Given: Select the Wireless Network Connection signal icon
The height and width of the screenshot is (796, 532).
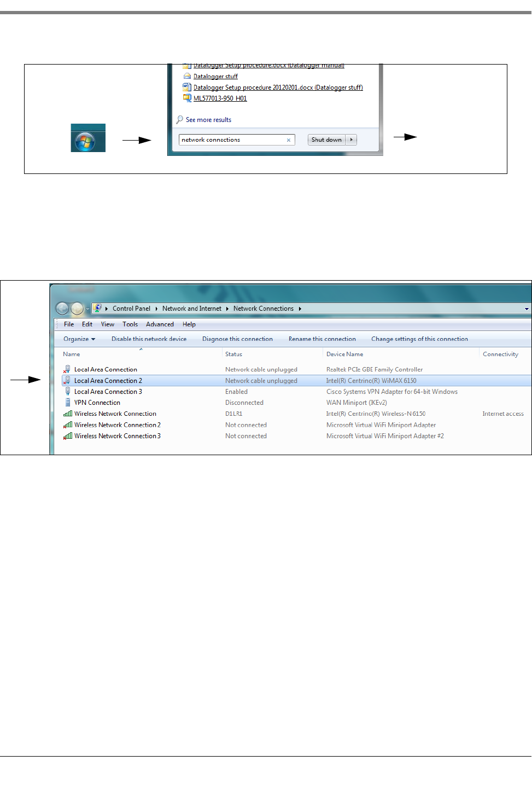Looking at the screenshot, I should tap(68, 414).
